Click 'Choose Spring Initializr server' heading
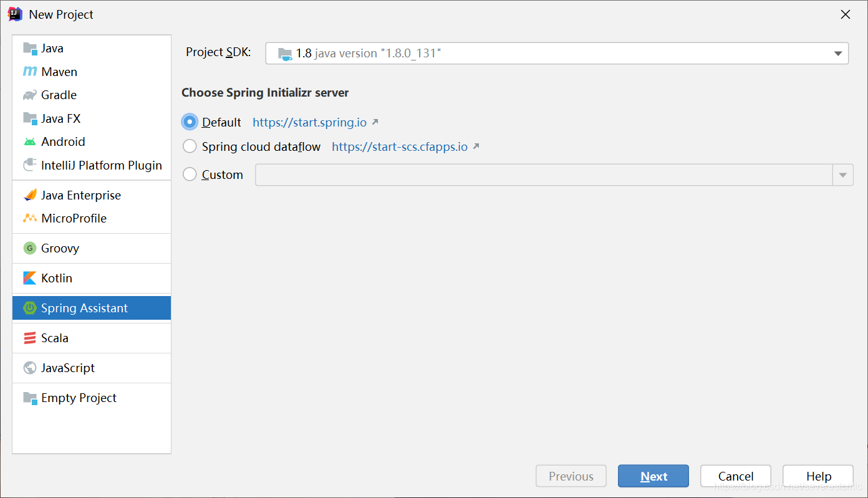Image resolution: width=868 pixels, height=498 pixels. tap(265, 93)
